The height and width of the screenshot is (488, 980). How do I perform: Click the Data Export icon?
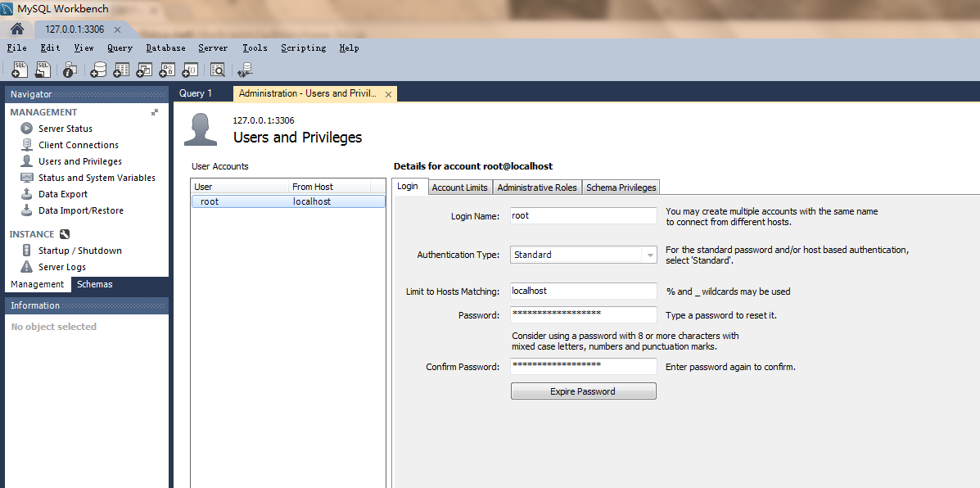(x=26, y=194)
